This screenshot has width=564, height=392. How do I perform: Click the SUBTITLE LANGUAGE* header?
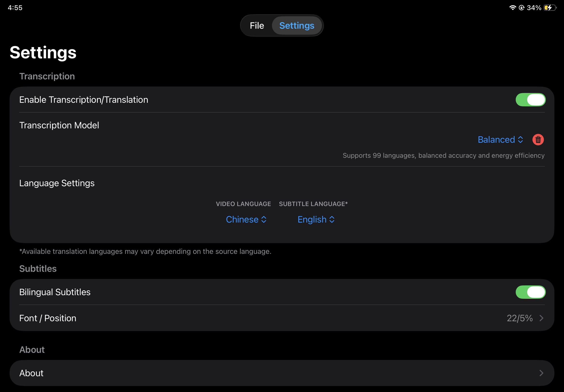tap(313, 204)
